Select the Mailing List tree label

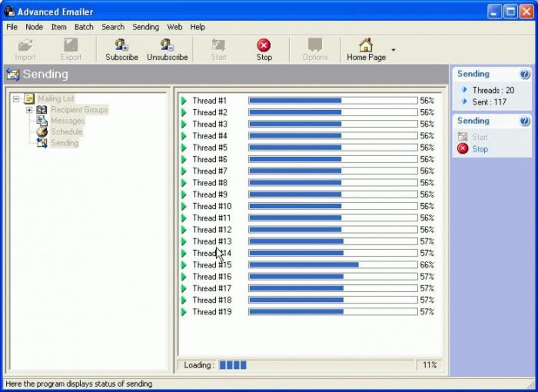click(56, 99)
